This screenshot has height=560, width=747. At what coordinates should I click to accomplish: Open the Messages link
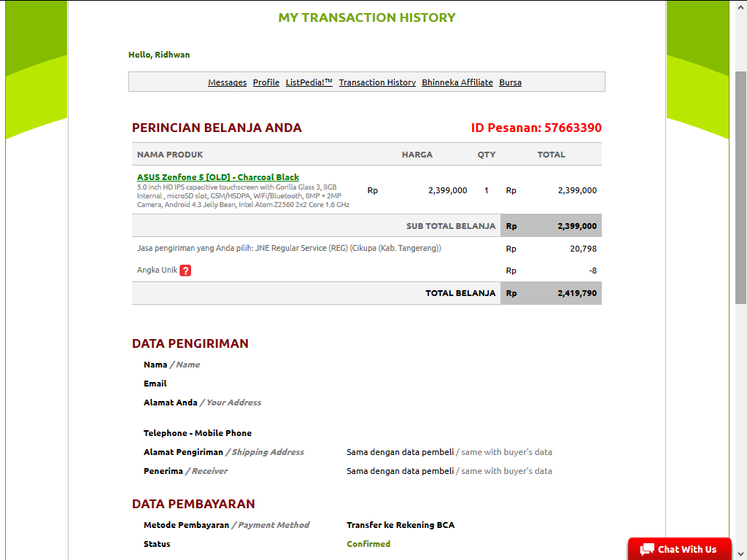228,82
